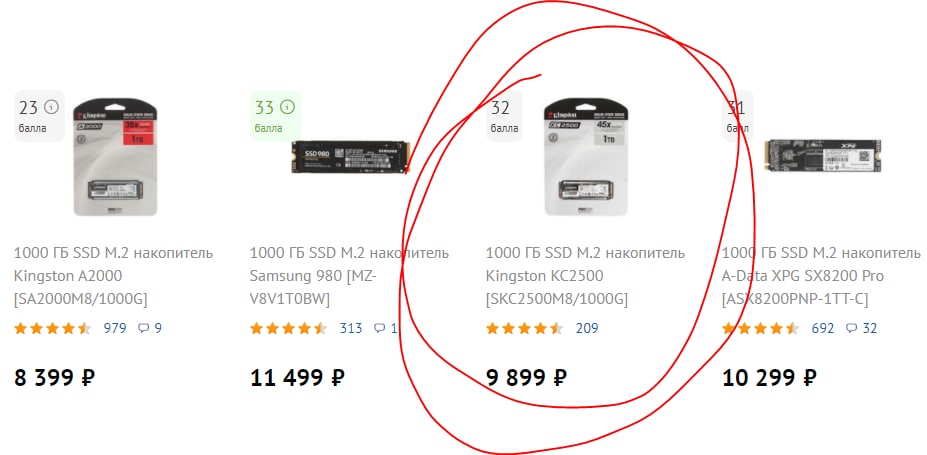
Task: Open A-Data XPG SX8200 Pro title link
Action: tap(821, 276)
